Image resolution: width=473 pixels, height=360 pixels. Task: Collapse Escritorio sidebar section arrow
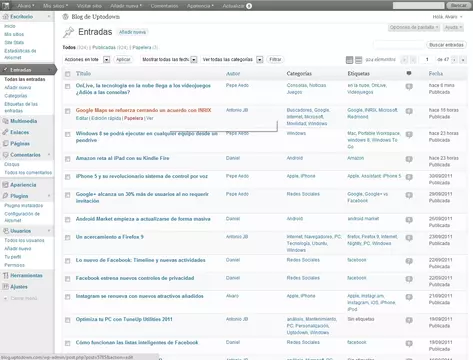tap(49, 16)
